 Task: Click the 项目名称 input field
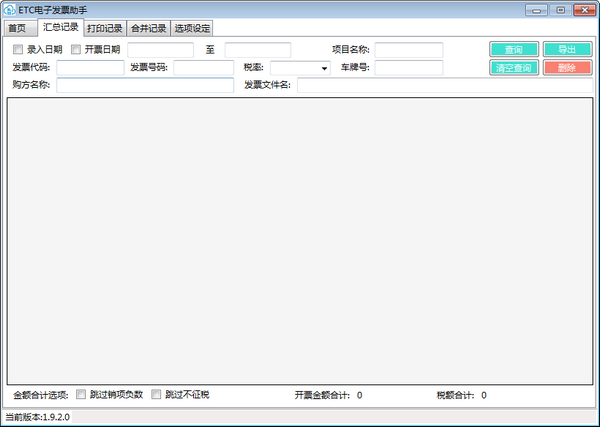[409, 50]
